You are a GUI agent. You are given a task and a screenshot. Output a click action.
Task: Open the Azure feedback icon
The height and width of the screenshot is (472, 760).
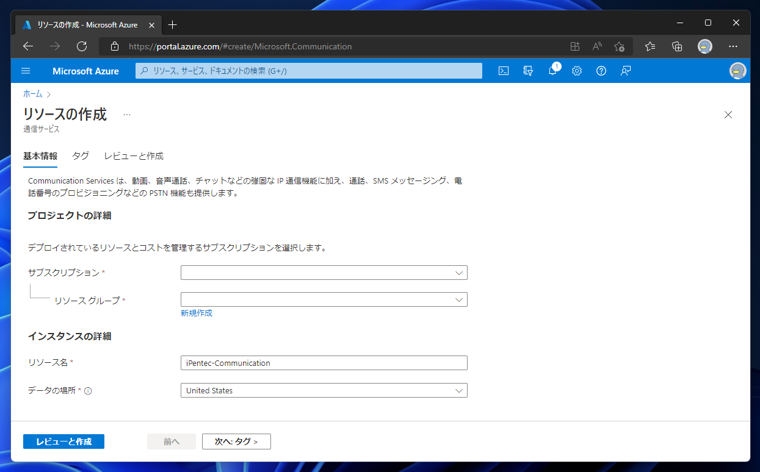[626, 71]
